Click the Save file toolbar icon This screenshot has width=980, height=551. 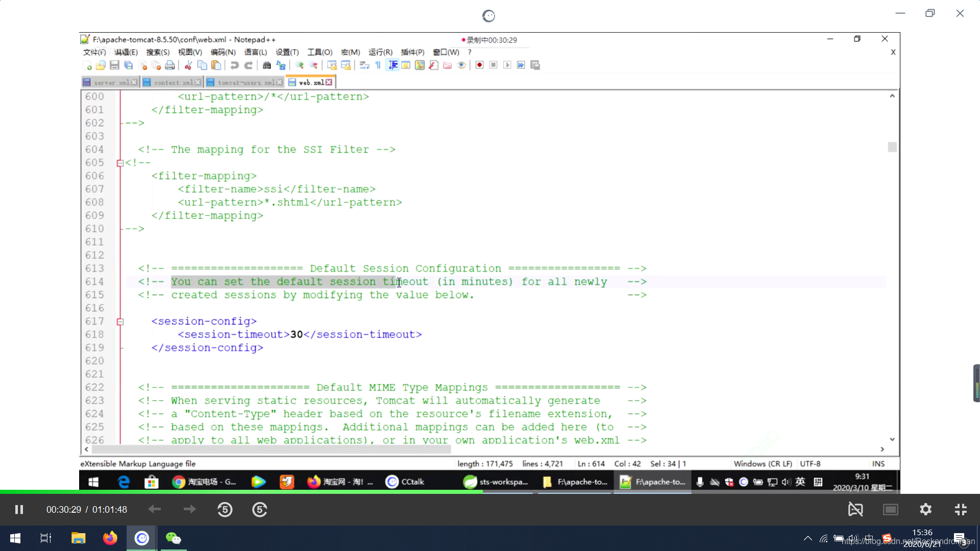pyautogui.click(x=114, y=65)
